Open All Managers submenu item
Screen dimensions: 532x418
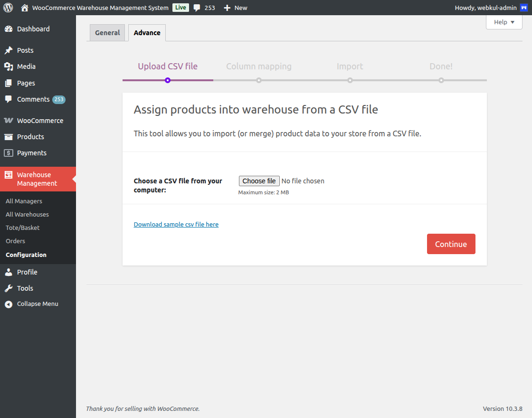[24, 201]
